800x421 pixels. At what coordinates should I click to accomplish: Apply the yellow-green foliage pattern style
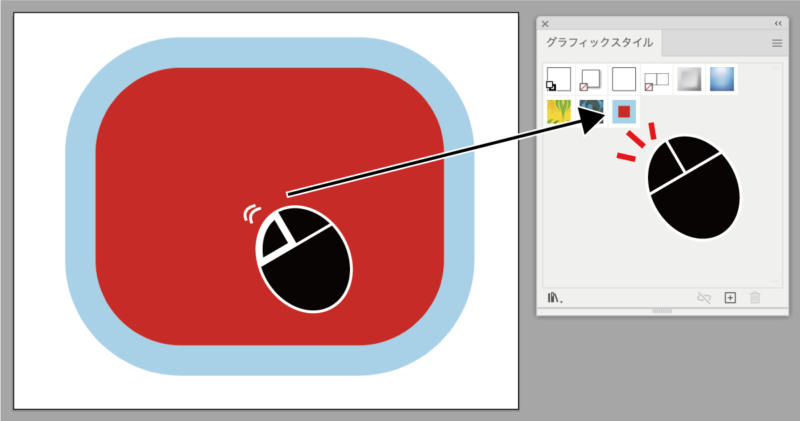tap(558, 112)
